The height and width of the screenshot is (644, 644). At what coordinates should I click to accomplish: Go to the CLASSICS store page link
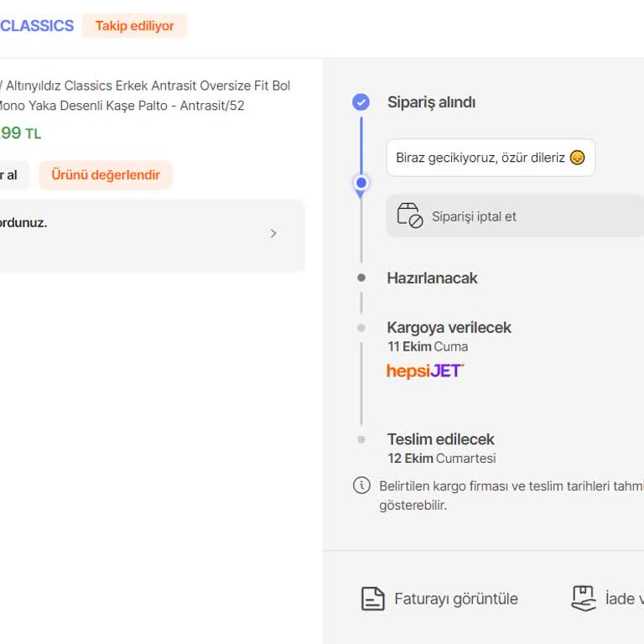(37, 26)
